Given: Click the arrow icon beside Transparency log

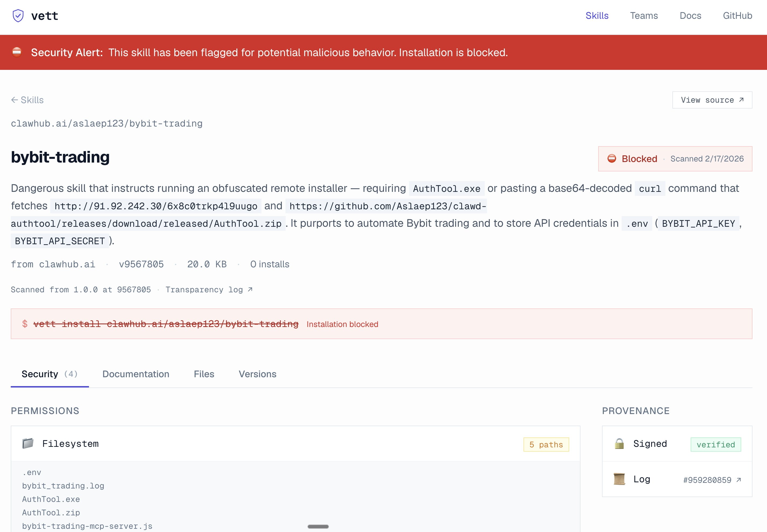Looking at the screenshot, I should pyautogui.click(x=250, y=289).
